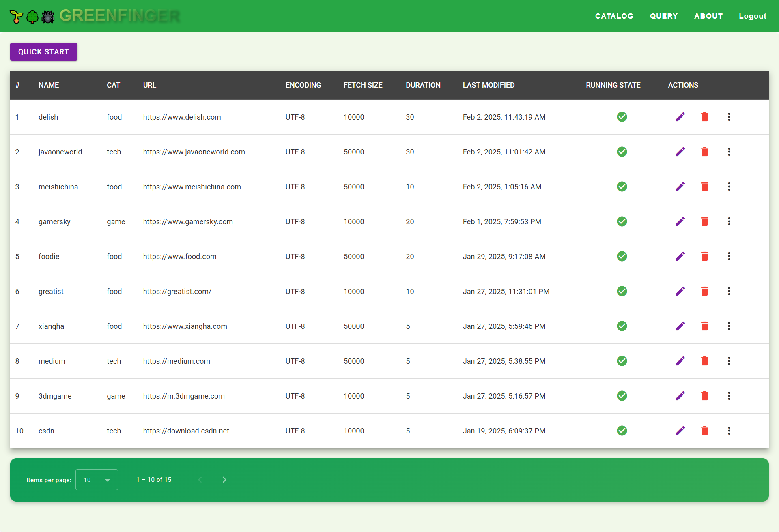Open the ABOUT menu item
Screen dimensions: 779x532
coord(708,16)
